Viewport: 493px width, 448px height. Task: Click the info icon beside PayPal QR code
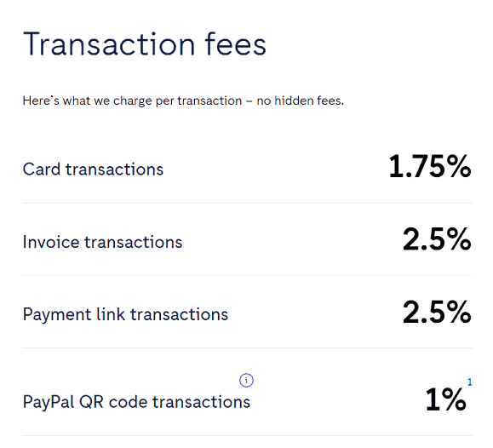tap(246, 381)
